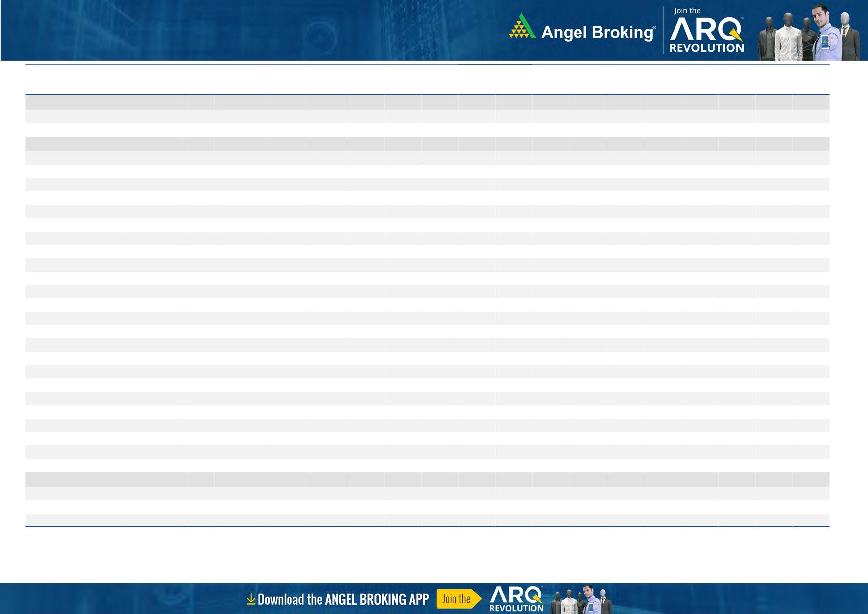The height and width of the screenshot is (614, 868).
Task: Click the Angel Broking brand name text
Action: tap(598, 33)
